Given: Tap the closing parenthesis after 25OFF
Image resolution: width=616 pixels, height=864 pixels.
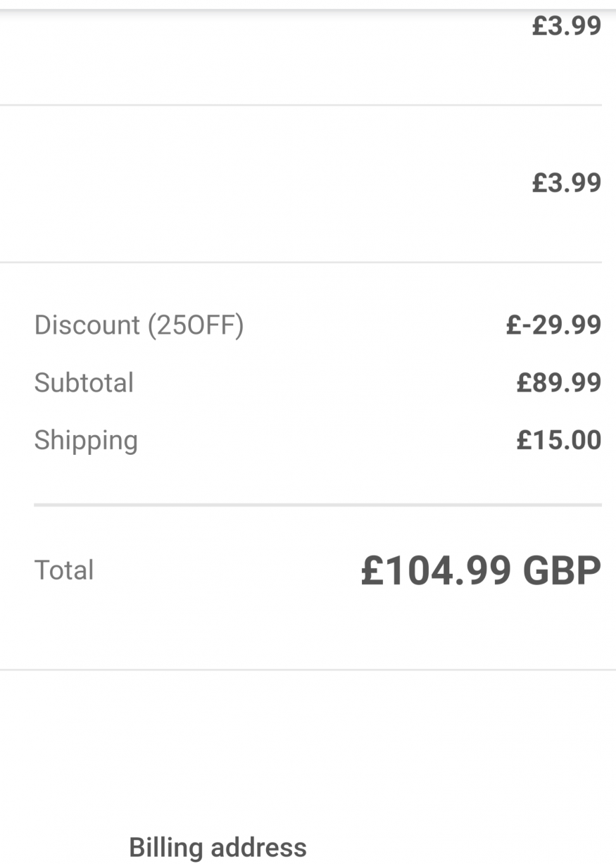Looking at the screenshot, I should pyautogui.click(x=240, y=325).
